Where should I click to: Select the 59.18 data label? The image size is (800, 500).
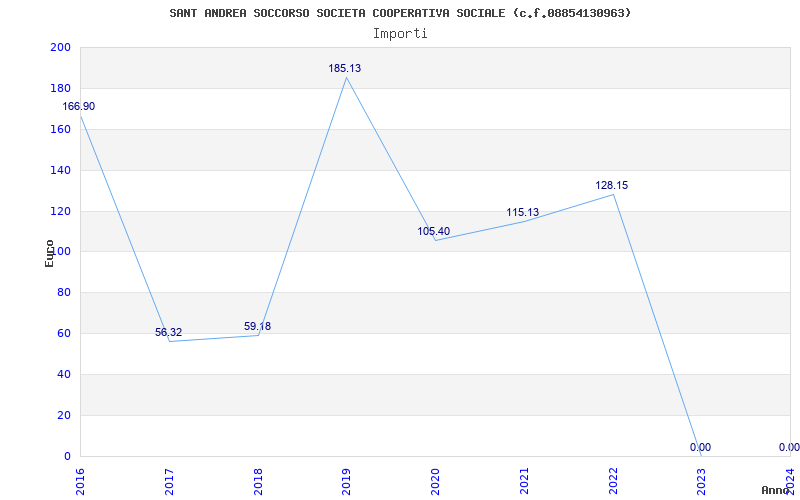pyautogui.click(x=257, y=327)
